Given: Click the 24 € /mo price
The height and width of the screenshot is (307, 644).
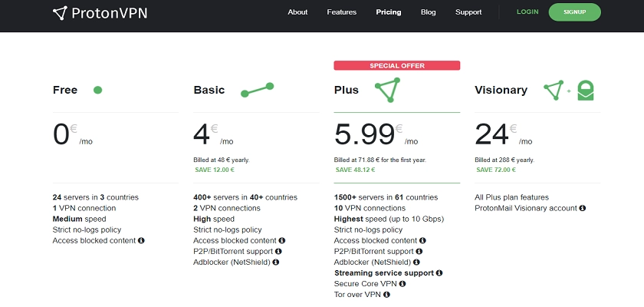Looking at the screenshot, I should [x=504, y=135].
